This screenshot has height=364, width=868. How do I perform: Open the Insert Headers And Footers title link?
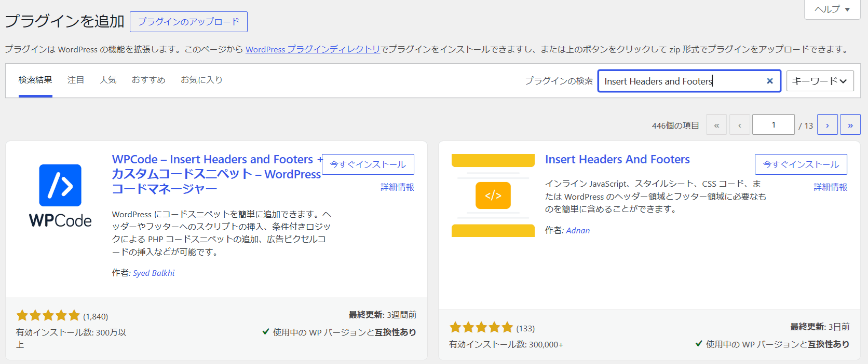coord(617,160)
